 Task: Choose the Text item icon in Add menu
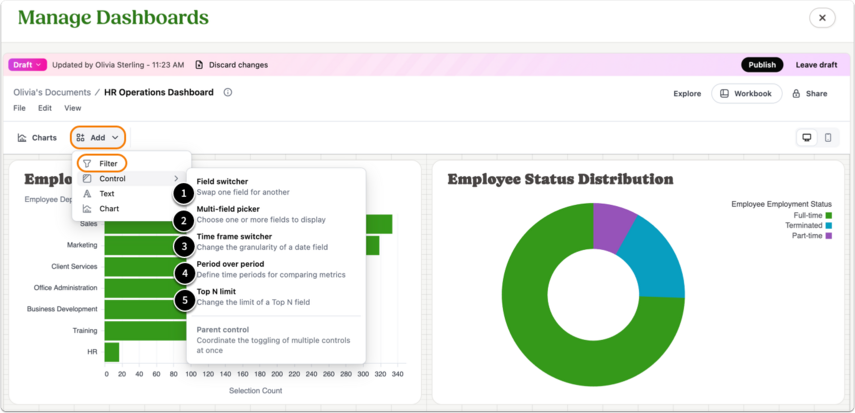87,194
